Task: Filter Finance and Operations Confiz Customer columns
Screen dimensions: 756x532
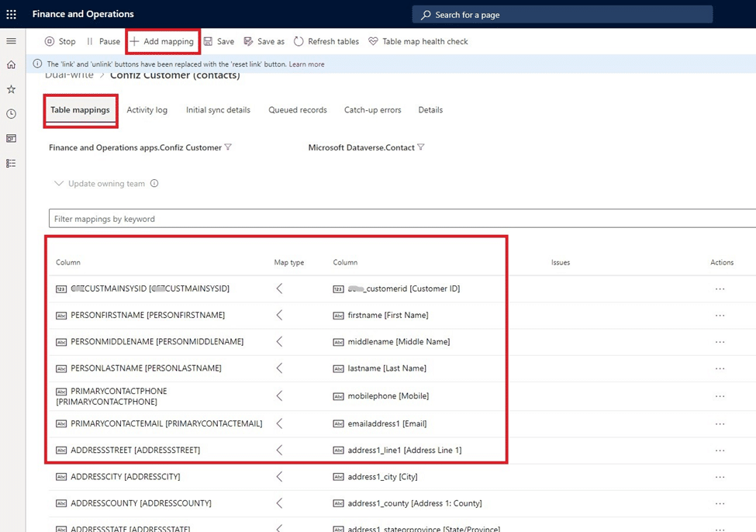Action: [x=229, y=147]
